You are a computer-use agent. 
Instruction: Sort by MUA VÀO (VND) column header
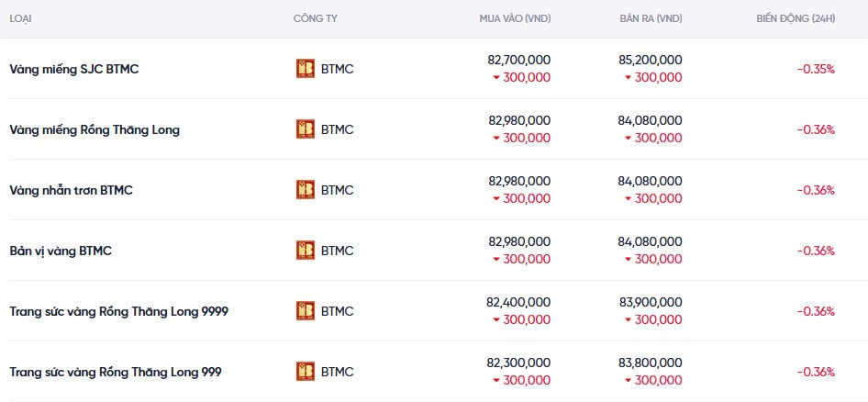[515, 18]
